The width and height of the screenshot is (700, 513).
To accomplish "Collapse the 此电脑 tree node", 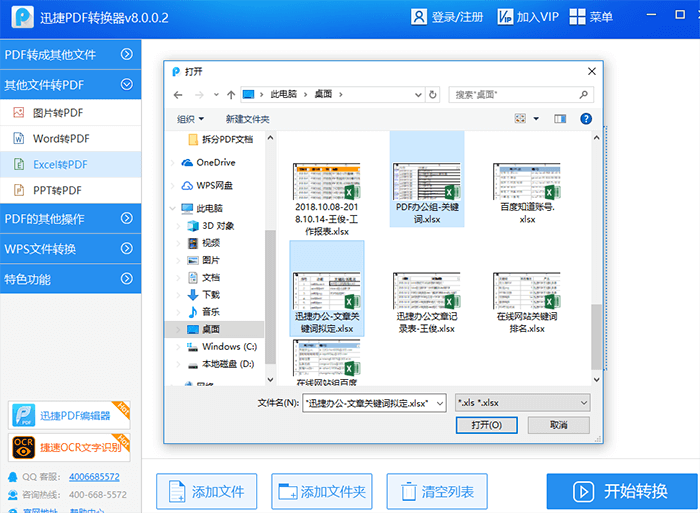I will pyautogui.click(x=173, y=208).
